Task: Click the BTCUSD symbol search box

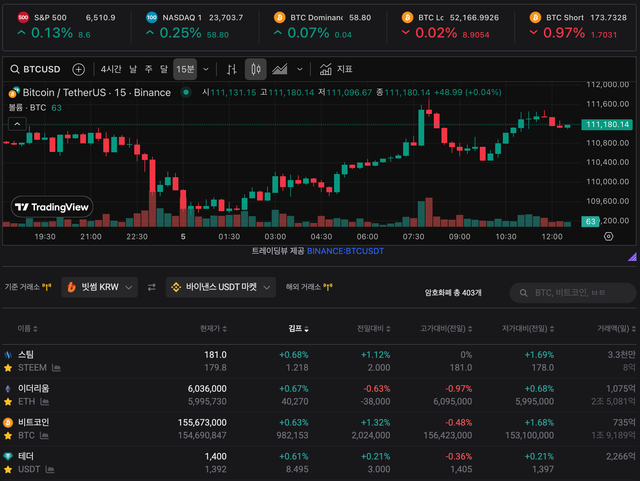Action: [x=35, y=69]
